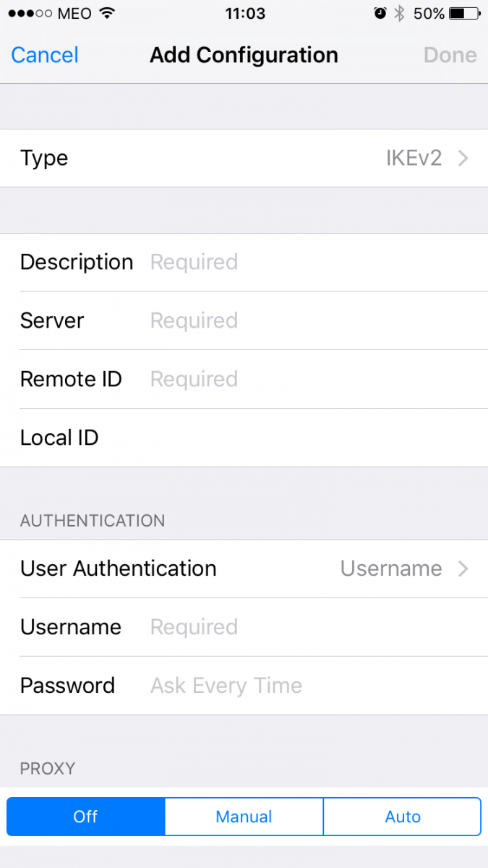
Task: Tap the chevron next to IKEv2
Action: point(463,158)
